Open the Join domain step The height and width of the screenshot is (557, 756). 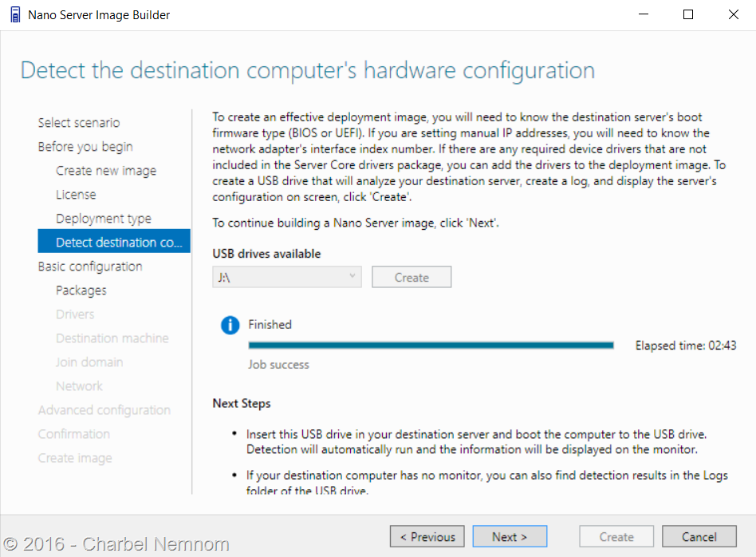(89, 362)
